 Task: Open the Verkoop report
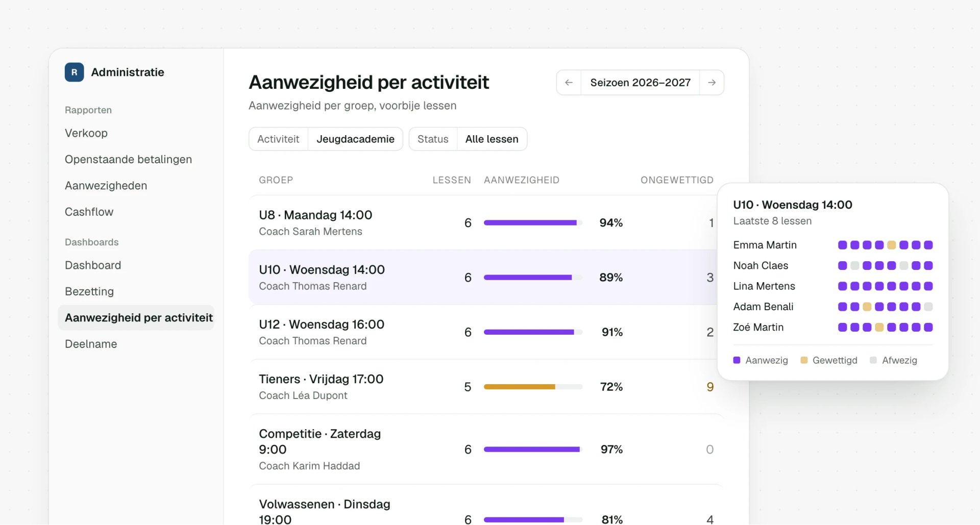pos(86,133)
